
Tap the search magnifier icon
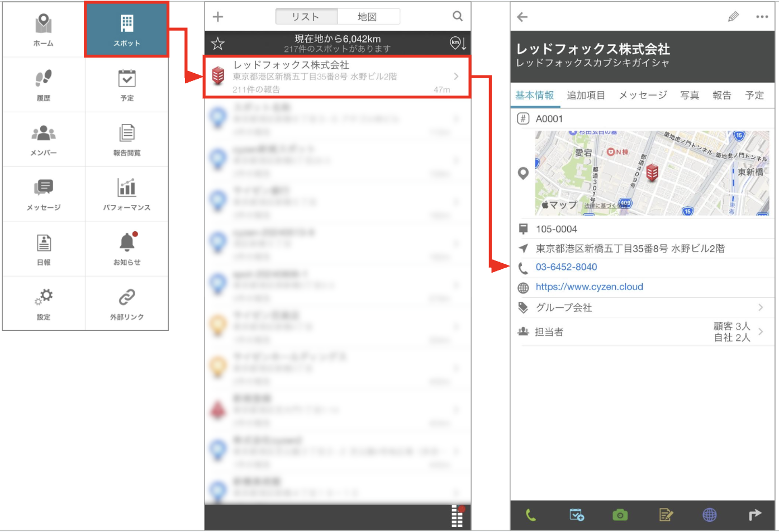coord(458,16)
